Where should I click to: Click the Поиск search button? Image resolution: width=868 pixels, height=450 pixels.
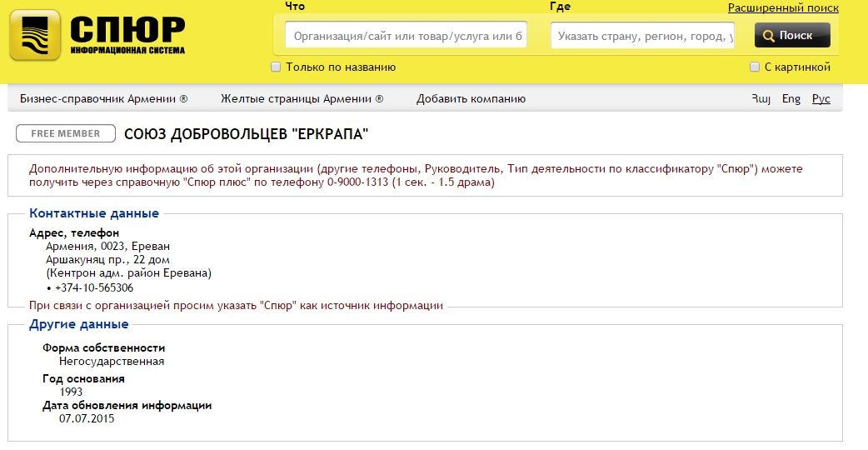coord(792,36)
